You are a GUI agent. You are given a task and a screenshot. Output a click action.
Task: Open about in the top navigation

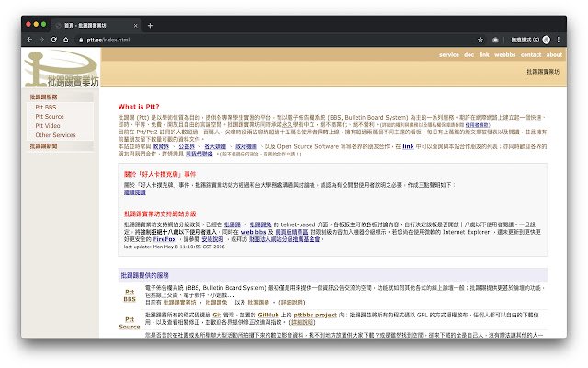[x=554, y=55]
